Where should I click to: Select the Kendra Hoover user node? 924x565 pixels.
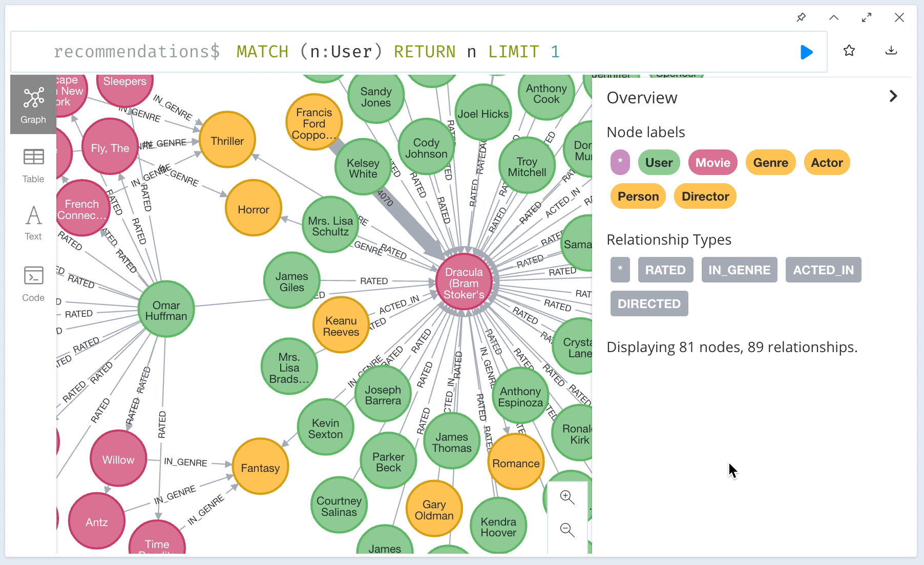[x=498, y=526]
